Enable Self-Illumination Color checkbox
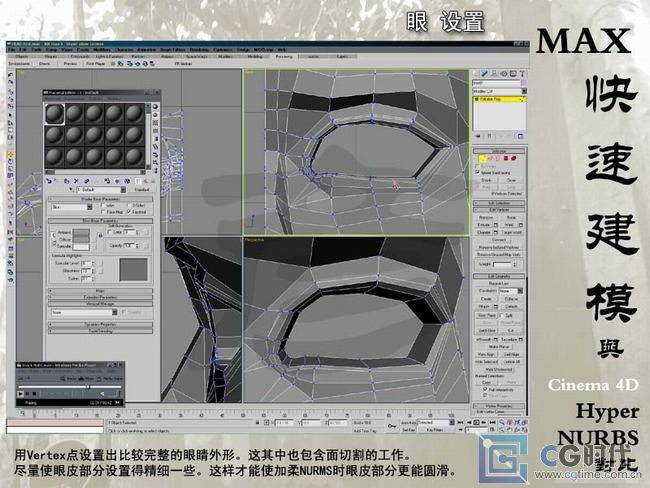Image resolution: width=650 pixels, height=488 pixels. pyautogui.click(x=110, y=232)
